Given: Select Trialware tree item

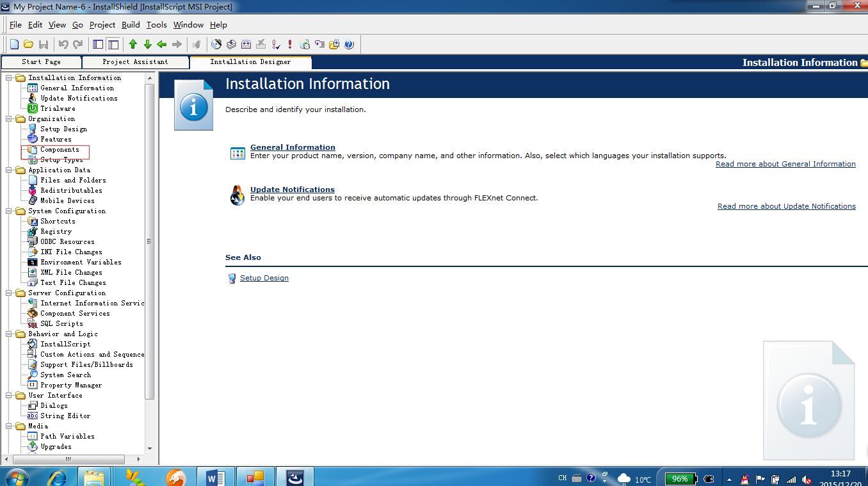Looking at the screenshot, I should (58, 109).
